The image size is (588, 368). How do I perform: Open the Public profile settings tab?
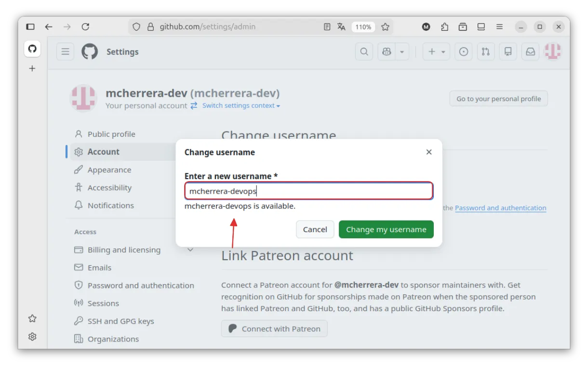pos(111,134)
